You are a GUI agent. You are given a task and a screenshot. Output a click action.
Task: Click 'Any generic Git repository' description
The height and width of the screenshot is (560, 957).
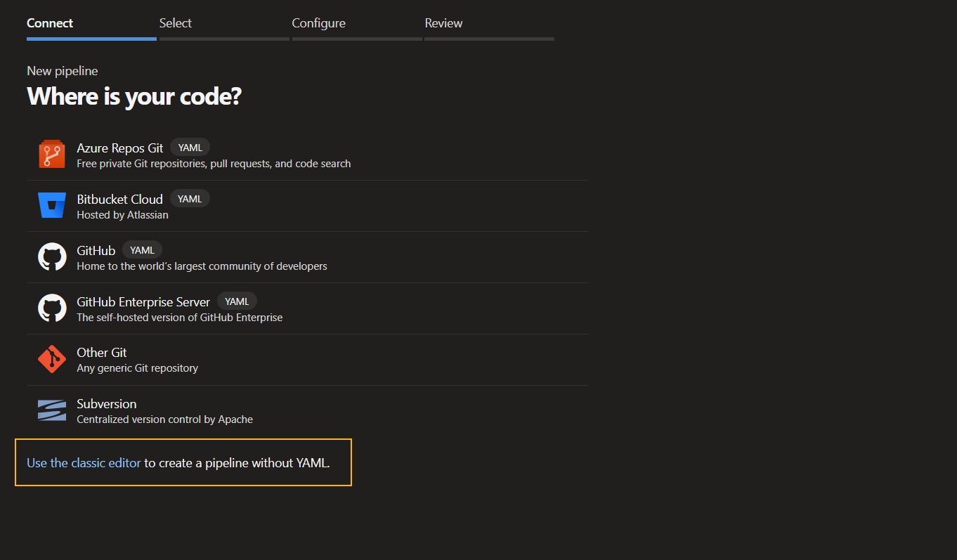pyautogui.click(x=137, y=368)
